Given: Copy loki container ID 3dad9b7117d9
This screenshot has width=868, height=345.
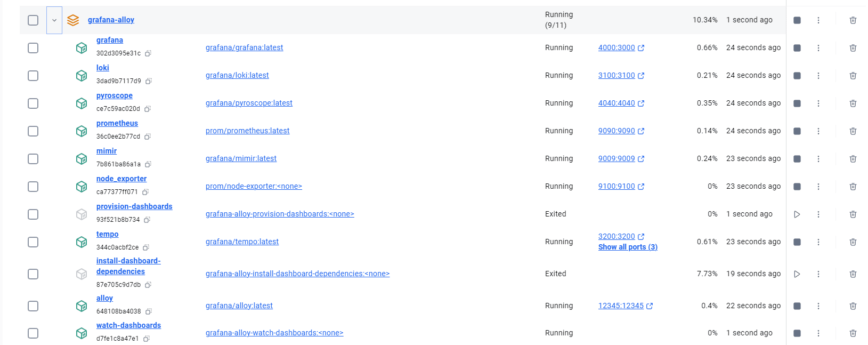Looking at the screenshot, I should click(149, 81).
